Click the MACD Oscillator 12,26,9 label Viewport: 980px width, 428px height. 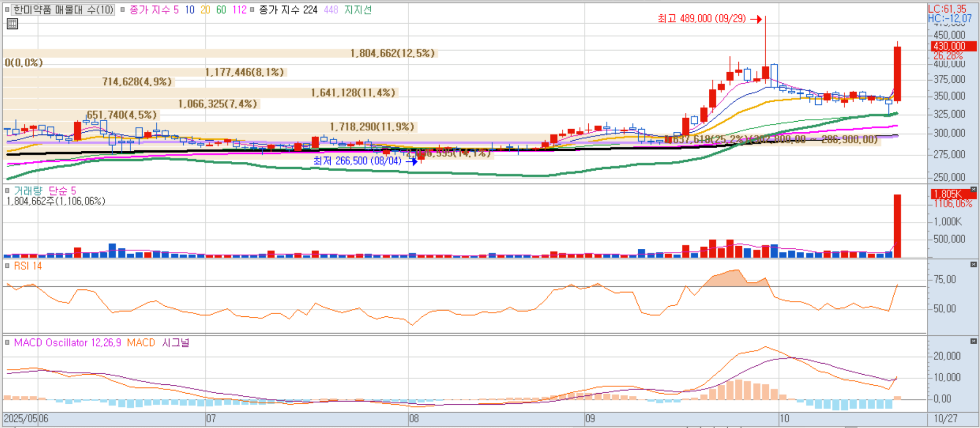(67, 343)
